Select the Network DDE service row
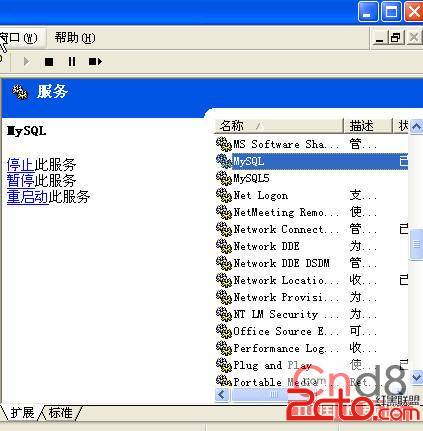This screenshot has width=423, height=431. pos(311,246)
